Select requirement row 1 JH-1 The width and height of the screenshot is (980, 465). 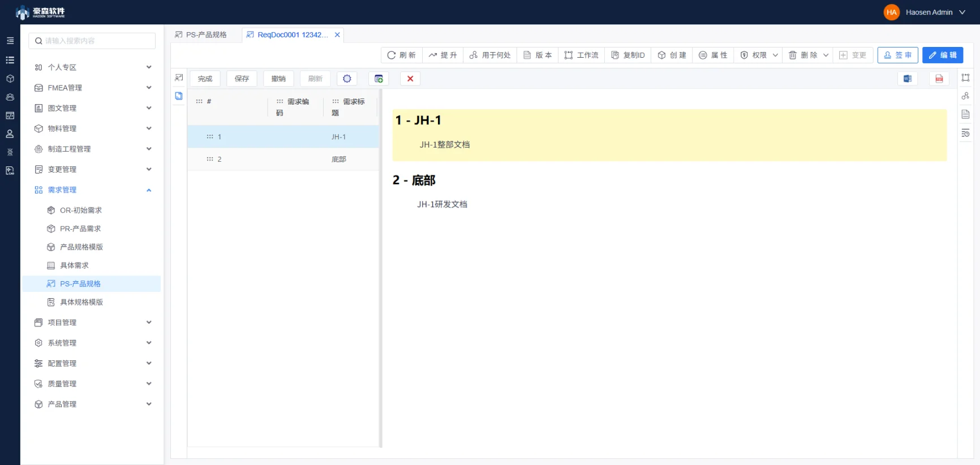283,137
